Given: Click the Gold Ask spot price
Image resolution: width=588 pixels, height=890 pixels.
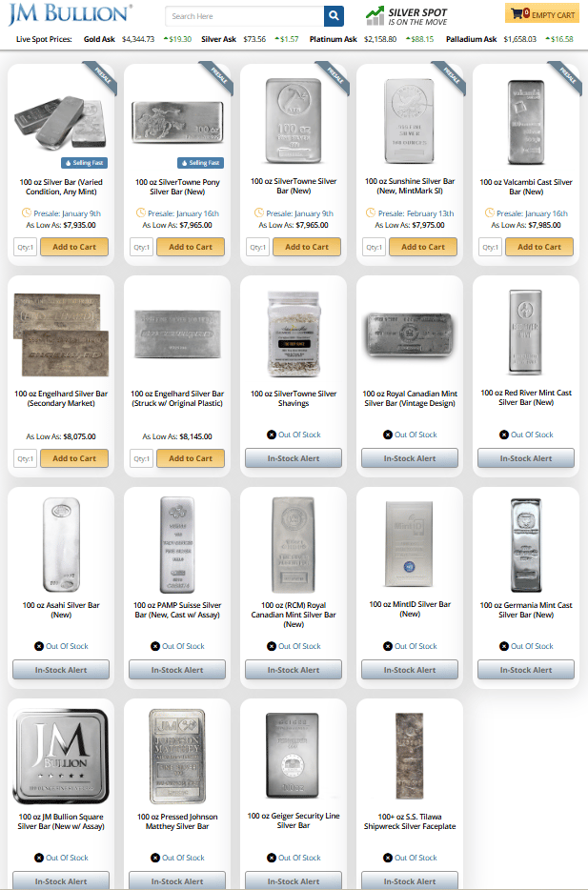Looking at the screenshot, I should pyautogui.click(x=138, y=39).
